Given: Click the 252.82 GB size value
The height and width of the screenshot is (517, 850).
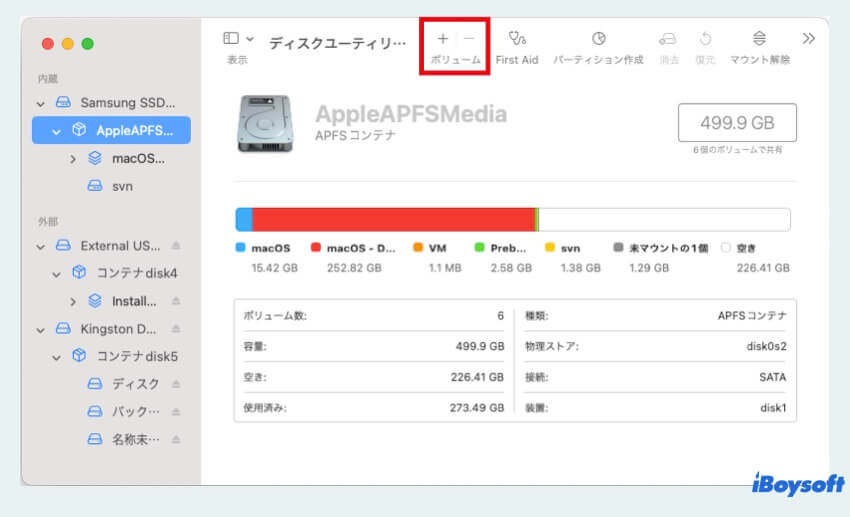Looking at the screenshot, I should (x=354, y=268).
